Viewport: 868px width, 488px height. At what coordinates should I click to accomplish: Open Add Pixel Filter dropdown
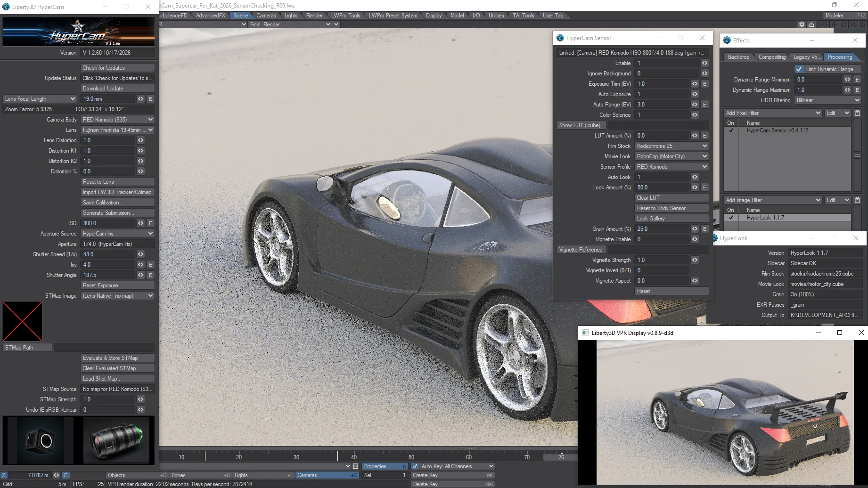tap(773, 113)
